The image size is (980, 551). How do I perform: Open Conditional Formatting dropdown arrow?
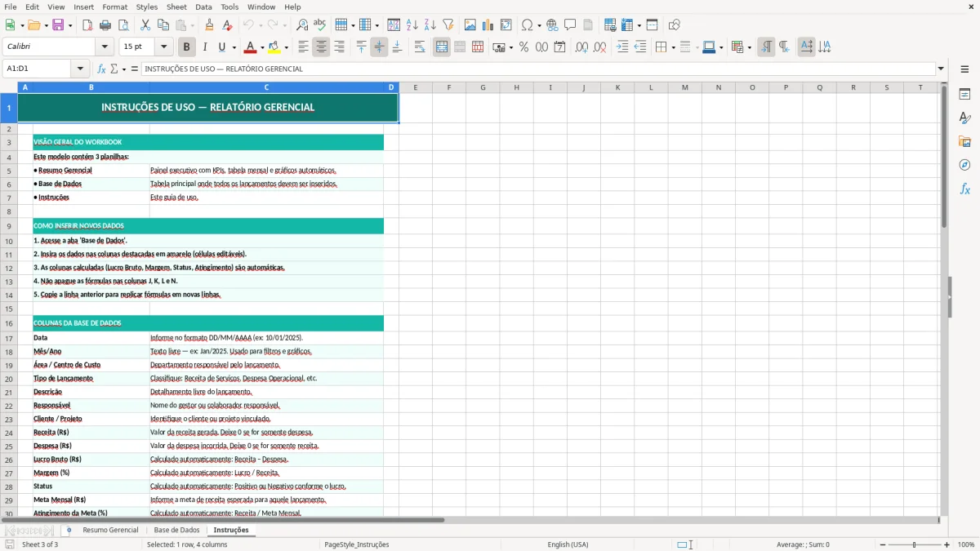[x=749, y=47]
